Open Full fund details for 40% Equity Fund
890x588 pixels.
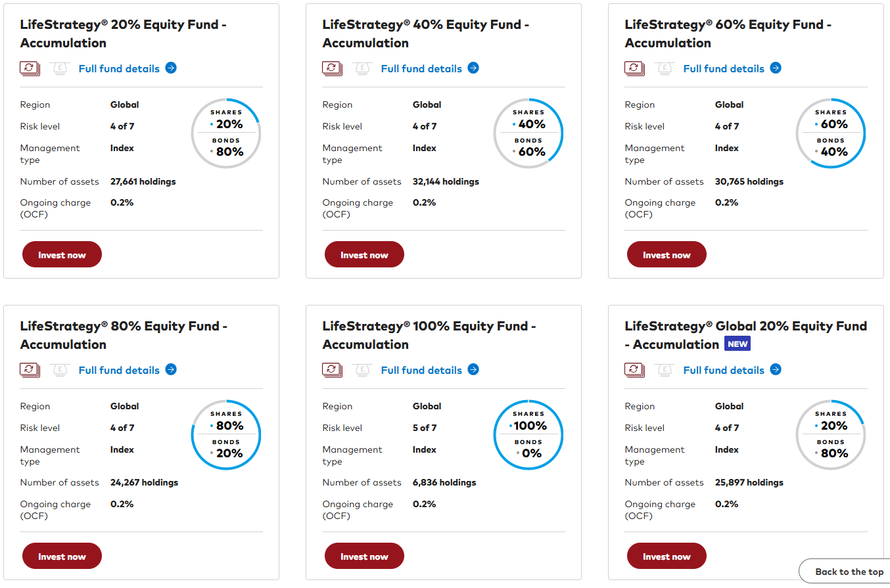pyautogui.click(x=421, y=69)
